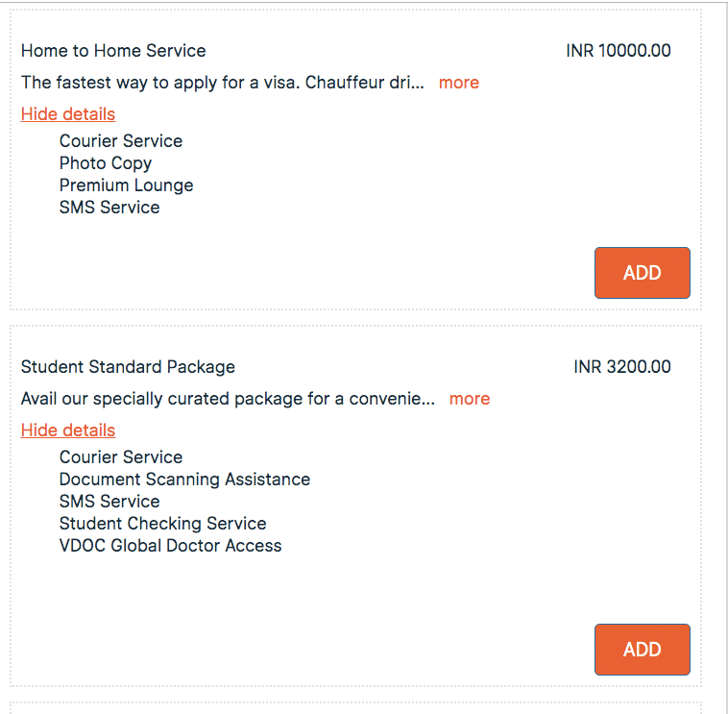Select the Premium Lounge item
Screen dimensions: 728x714
point(126,185)
